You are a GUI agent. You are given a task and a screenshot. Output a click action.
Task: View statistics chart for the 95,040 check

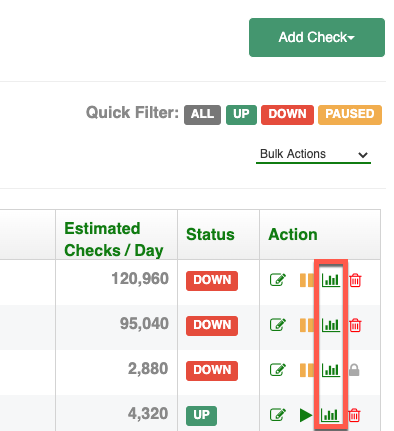point(331,325)
